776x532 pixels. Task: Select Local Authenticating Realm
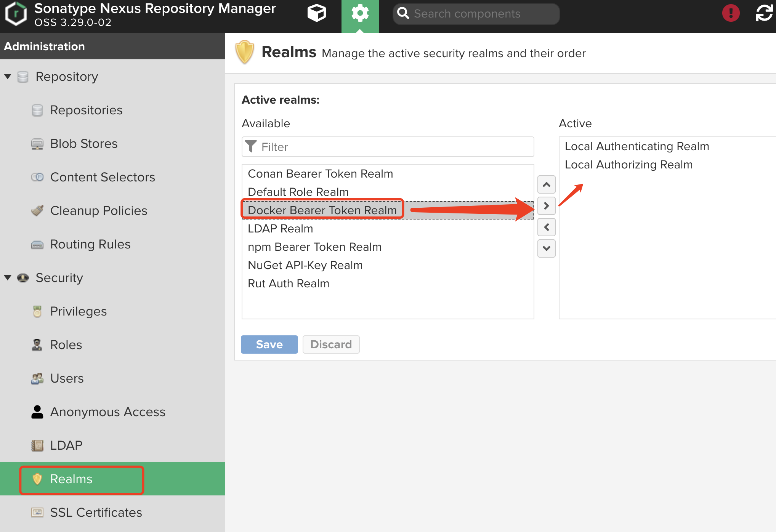(667, 146)
